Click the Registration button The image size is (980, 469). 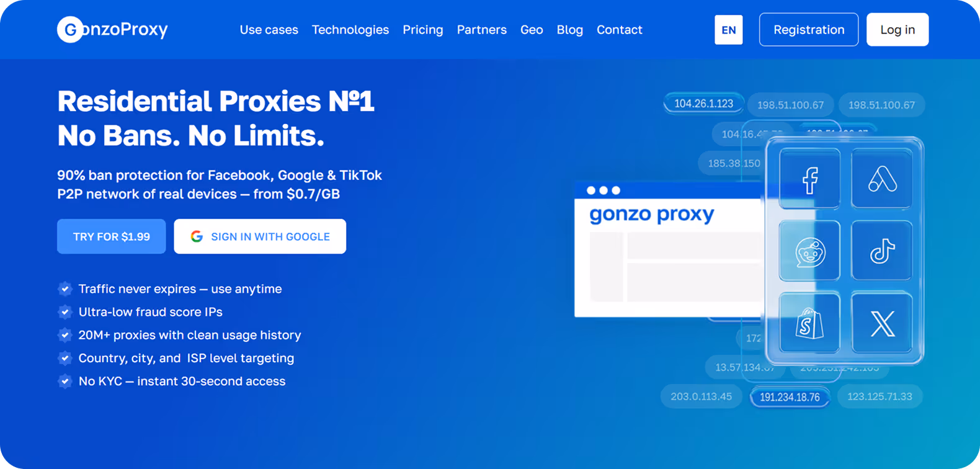pos(809,29)
